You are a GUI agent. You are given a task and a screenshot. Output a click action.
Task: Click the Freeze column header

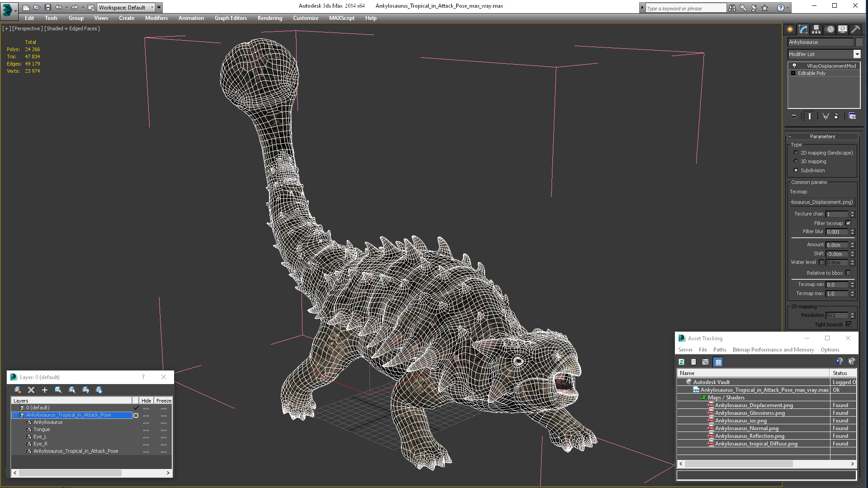pos(163,401)
